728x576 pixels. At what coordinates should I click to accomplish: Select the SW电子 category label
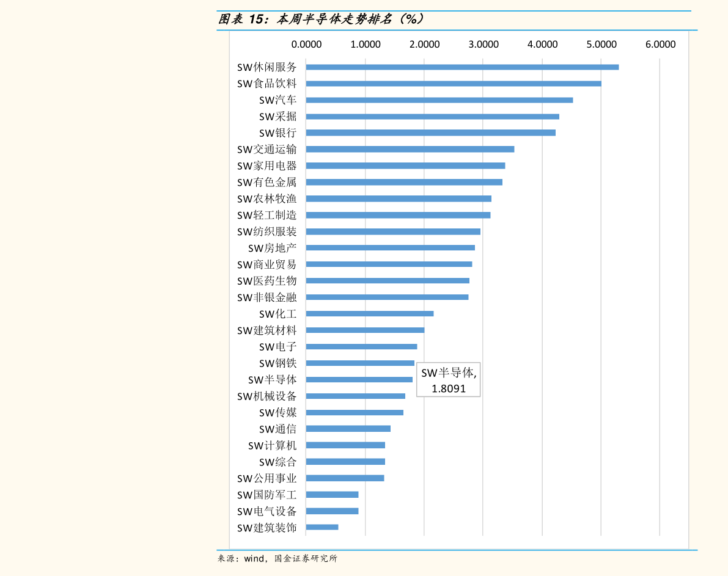click(x=278, y=347)
